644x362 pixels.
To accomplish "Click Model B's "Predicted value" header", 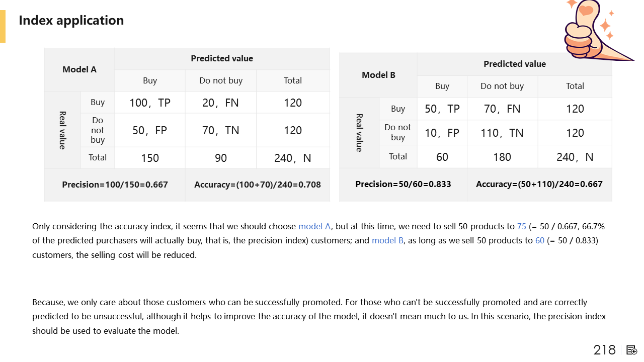I will click(514, 64).
